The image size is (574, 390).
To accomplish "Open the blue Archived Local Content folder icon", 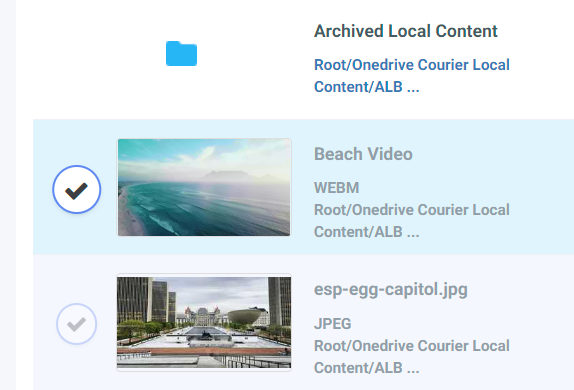I will coord(181,53).
